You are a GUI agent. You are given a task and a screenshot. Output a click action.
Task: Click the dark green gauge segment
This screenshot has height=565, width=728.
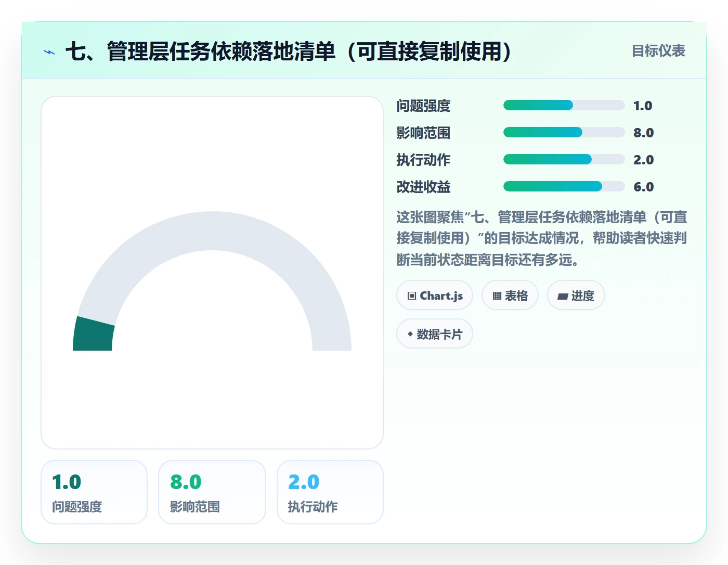[94, 335]
